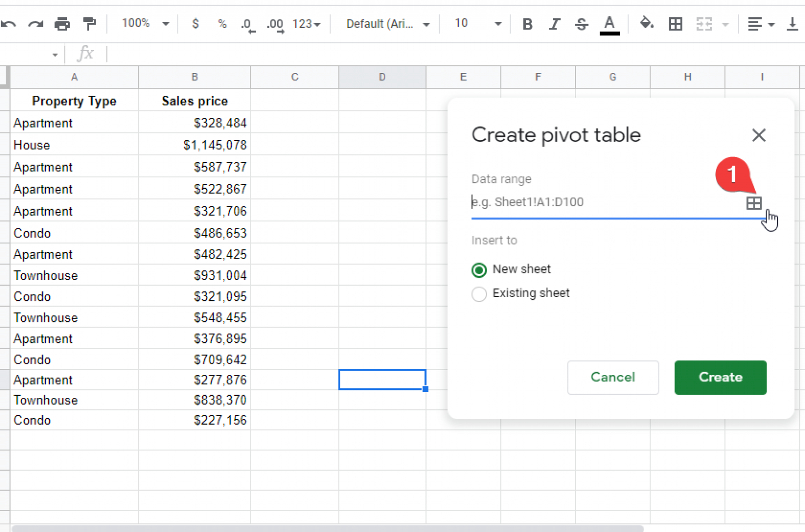The image size is (805, 532).
Task: Select column A header
Action: [74, 77]
